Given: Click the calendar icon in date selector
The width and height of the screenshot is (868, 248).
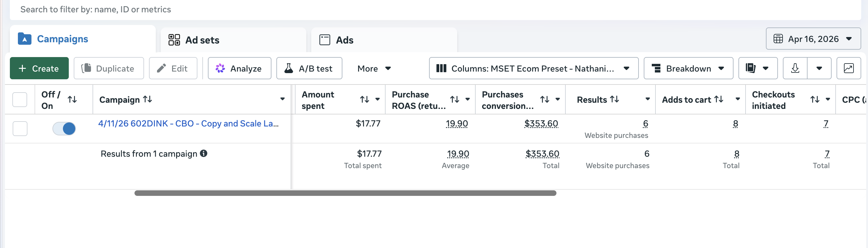Looking at the screenshot, I should tap(778, 39).
